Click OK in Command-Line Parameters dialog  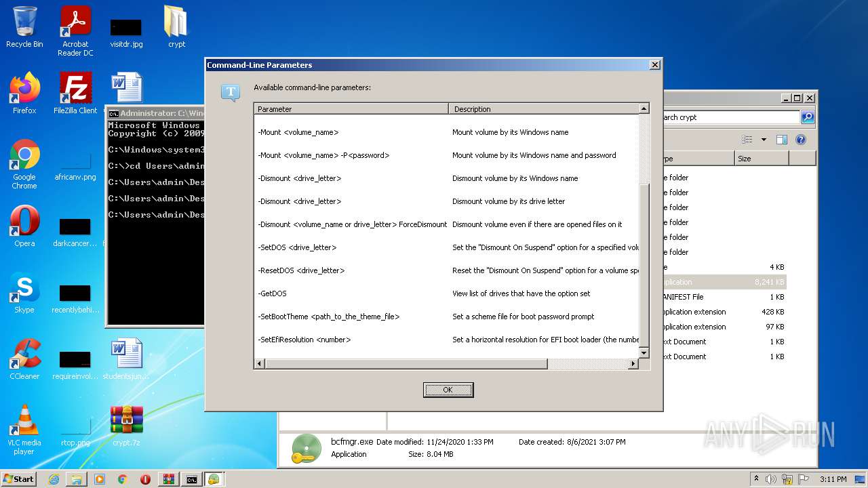click(x=448, y=390)
